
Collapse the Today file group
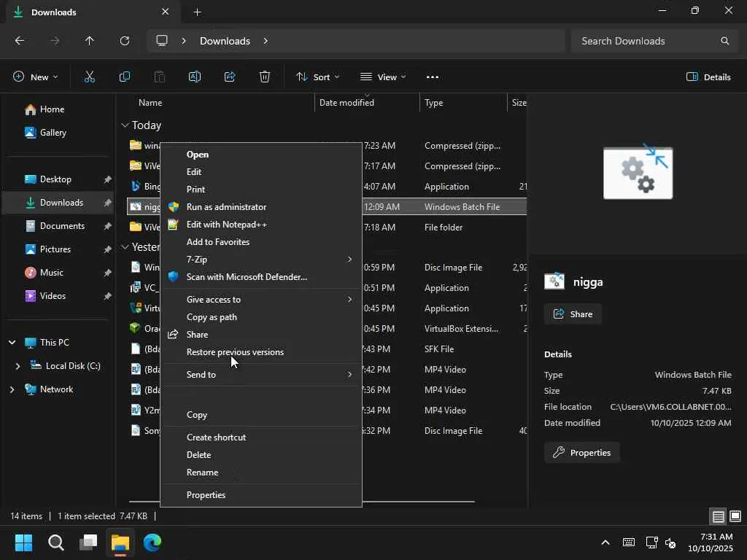[125, 125]
